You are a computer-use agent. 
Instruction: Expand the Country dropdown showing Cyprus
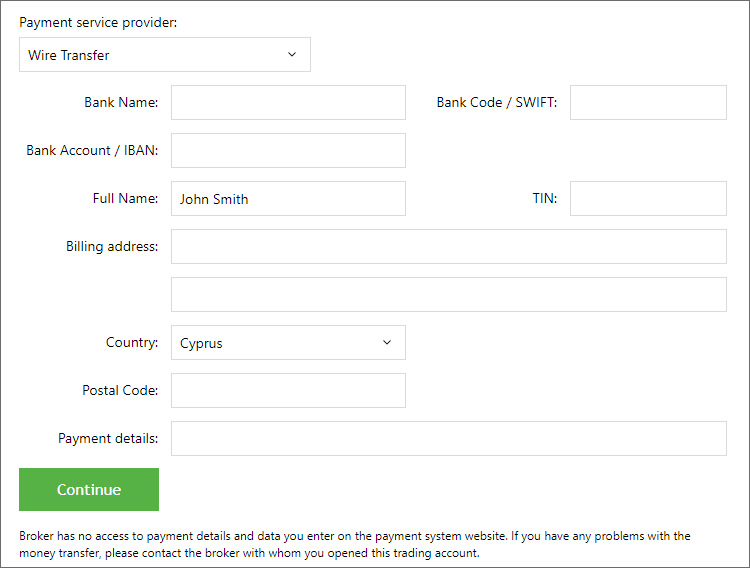click(288, 343)
